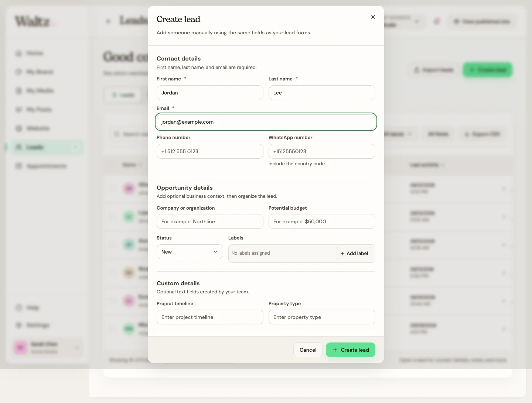Open the Status dropdown showing New
This screenshot has width=532, height=403.
(190, 252)
